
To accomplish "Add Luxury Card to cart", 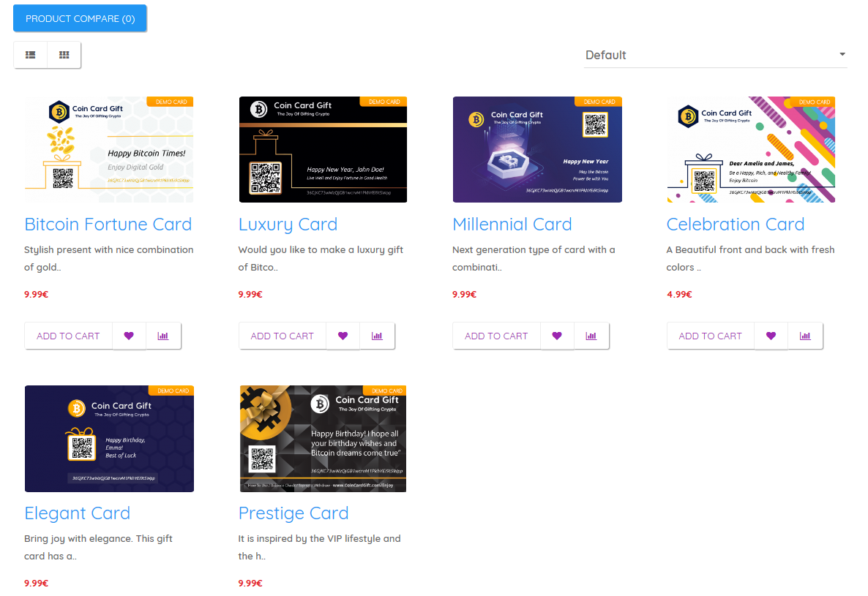I will click(x=283, y=336).
